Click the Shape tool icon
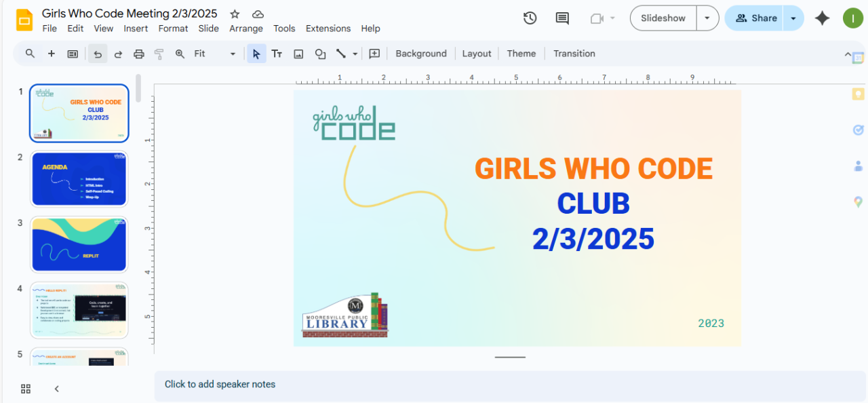868x403 pixels. click(x=320, y=54)
